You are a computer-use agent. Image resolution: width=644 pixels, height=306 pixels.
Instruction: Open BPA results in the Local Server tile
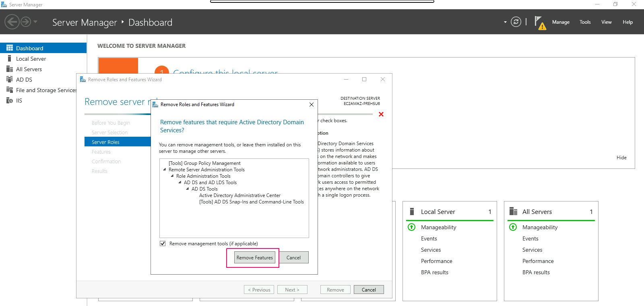point(435,272)
